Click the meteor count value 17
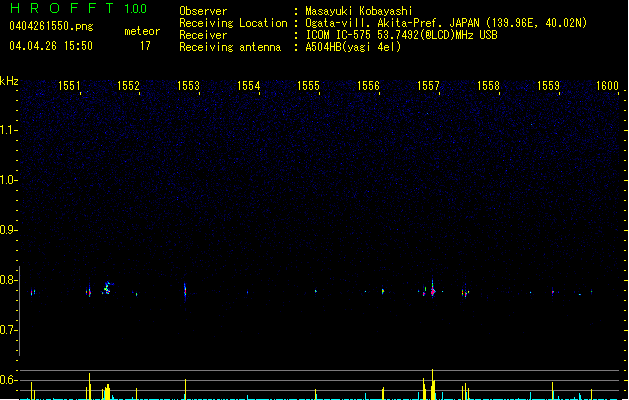Screen dimensions: 629x400 point(145,46)
